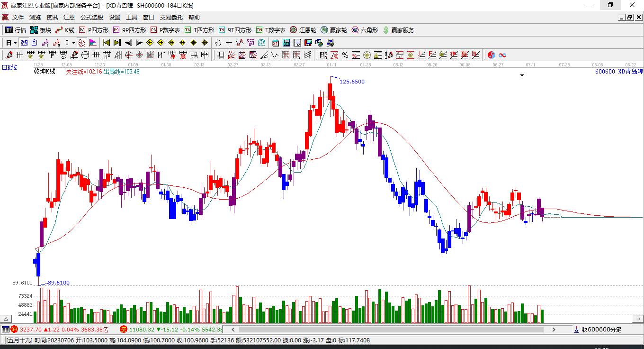This screenshot has height=349, width=644.
Task: Open the calculator tool icon
Action: tap(286, 43)
